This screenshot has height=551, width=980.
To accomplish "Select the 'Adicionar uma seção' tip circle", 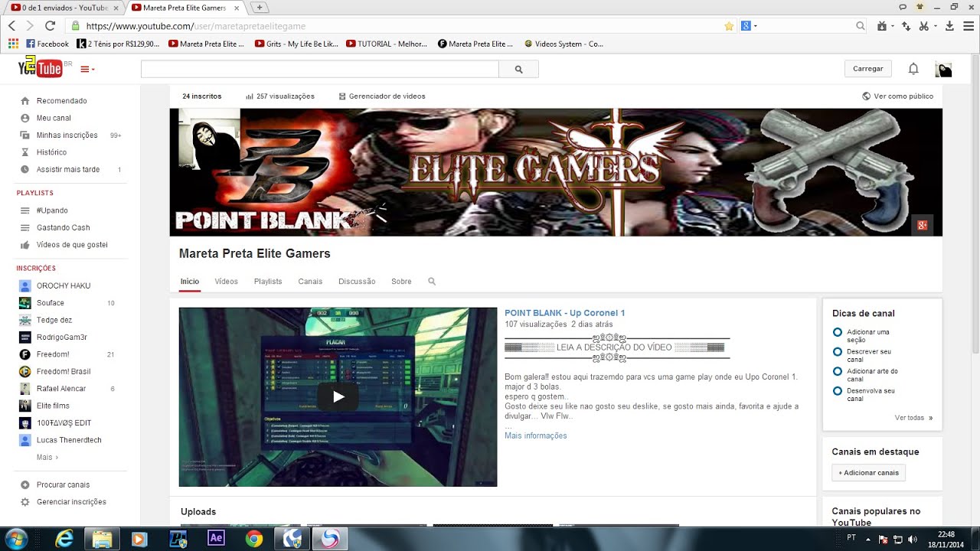I will tap(838, 332).
